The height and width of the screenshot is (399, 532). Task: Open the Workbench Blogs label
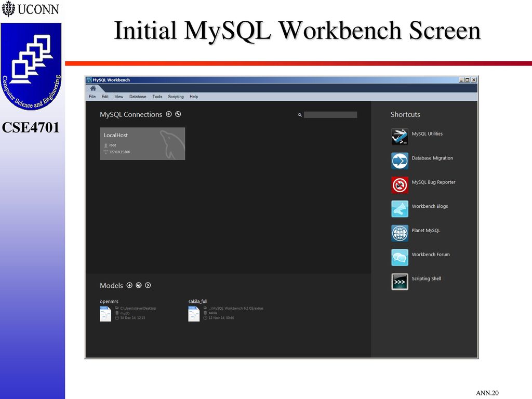click(430, 206)
